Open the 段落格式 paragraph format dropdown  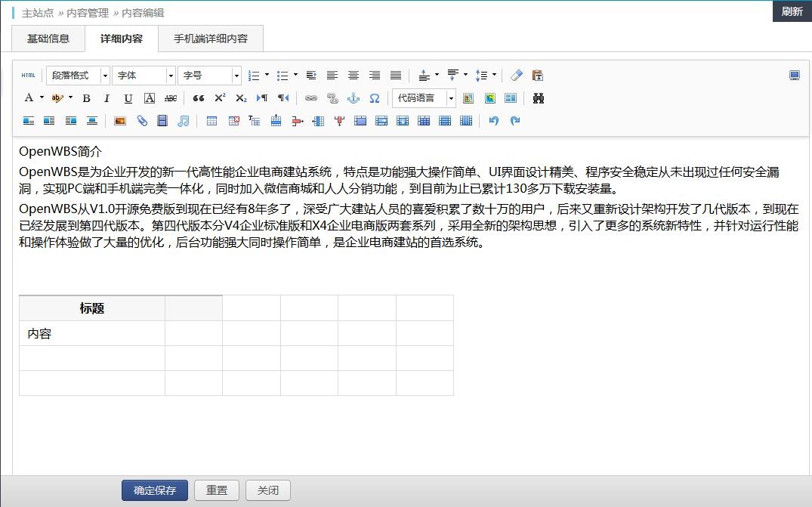(79, 76)
